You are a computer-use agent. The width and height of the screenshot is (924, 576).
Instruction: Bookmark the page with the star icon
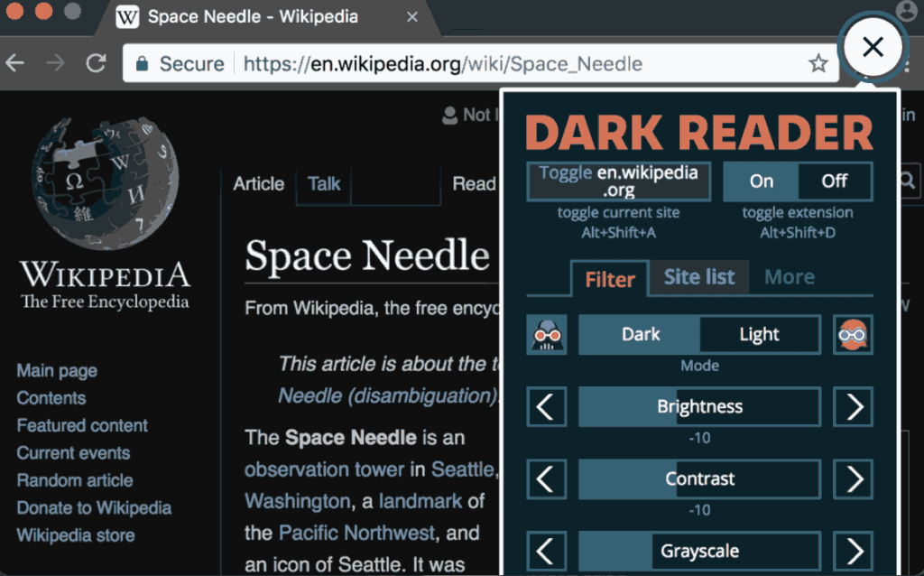pyautogui.click(x=818, y=63)
